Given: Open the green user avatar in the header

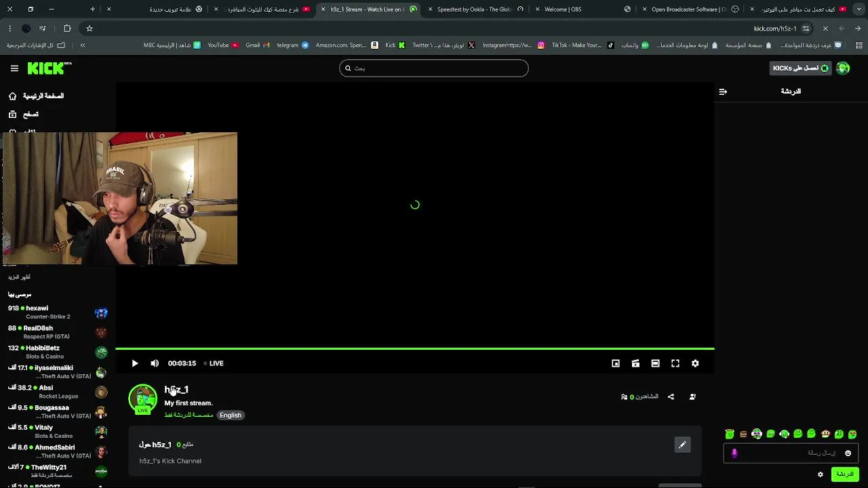Looking at the screenshot, I should click(x=843, y=68).
